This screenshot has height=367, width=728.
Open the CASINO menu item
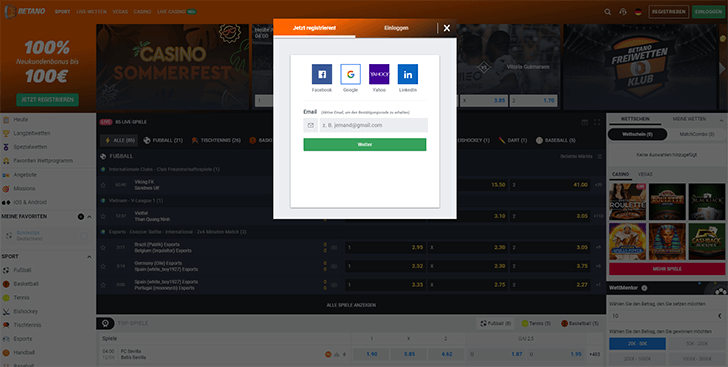click(143, 12)
